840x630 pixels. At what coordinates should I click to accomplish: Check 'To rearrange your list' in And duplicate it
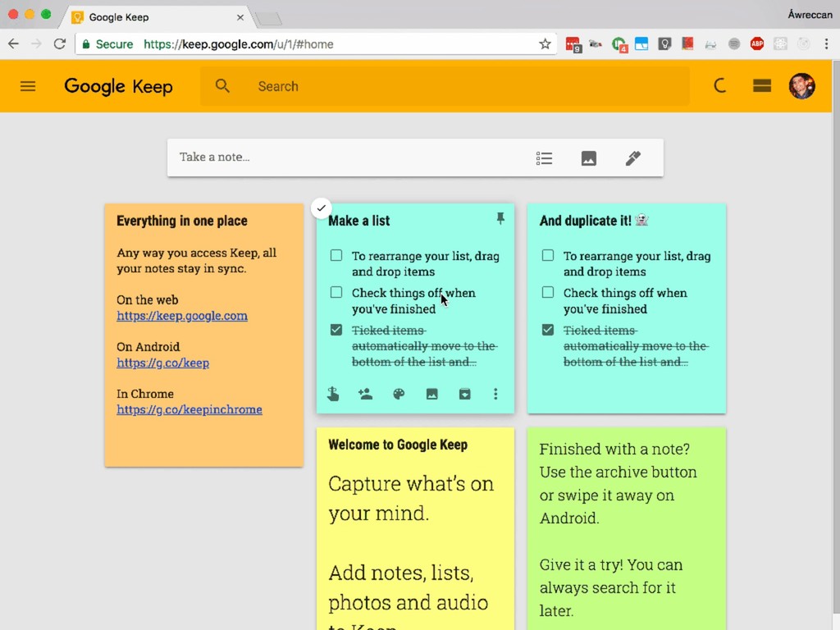tap(547, 256)
